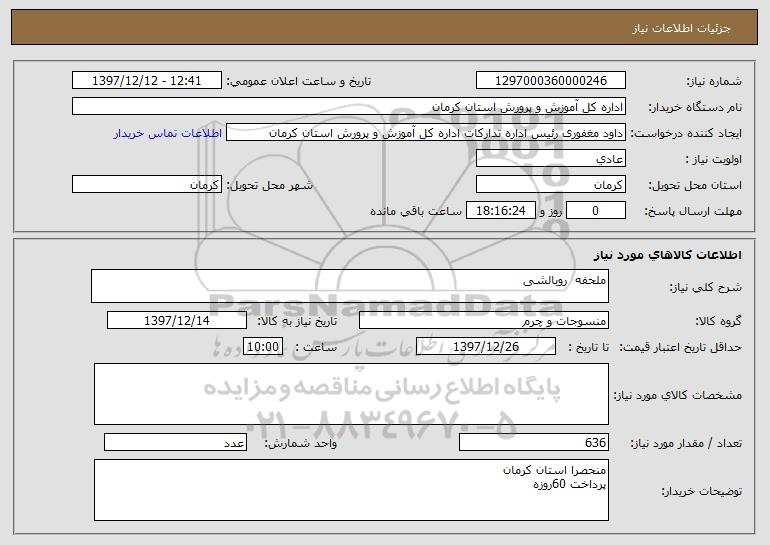Click the توضیحات خریدار text box

(351, 490)
